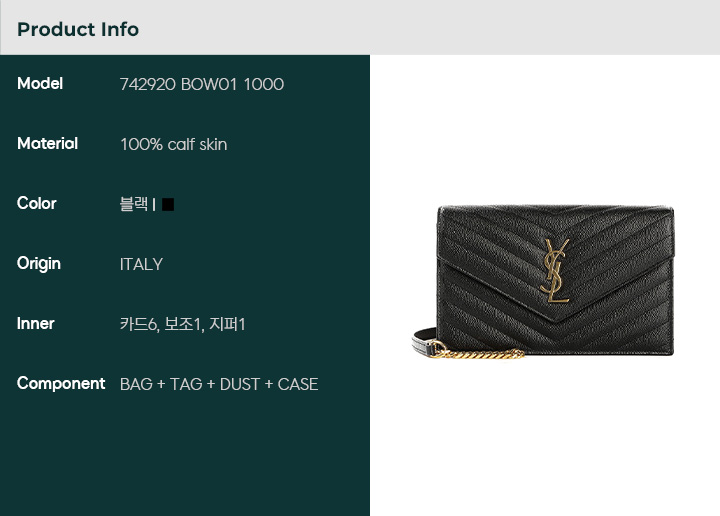
Task: Click the Component label
Action: point(61,384)
